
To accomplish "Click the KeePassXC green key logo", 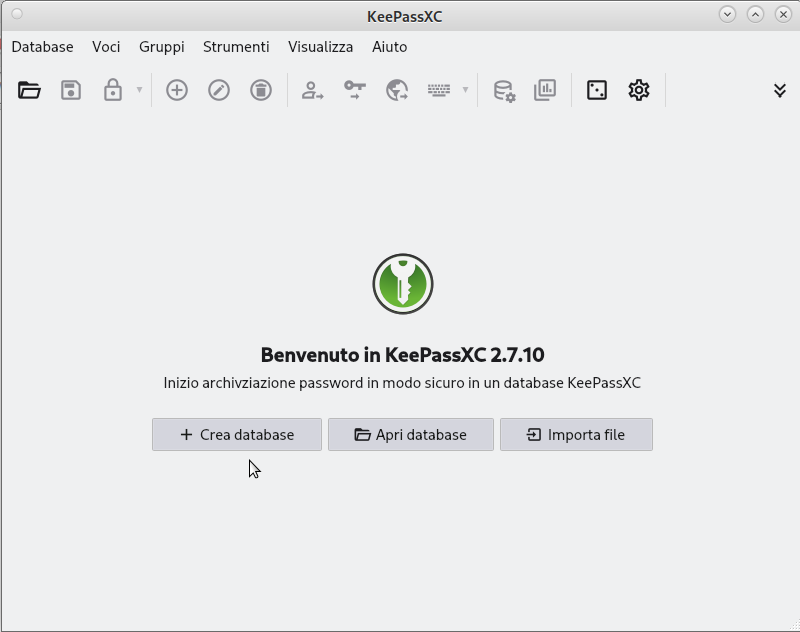I will pyautogui.click(x=403, y=284).
